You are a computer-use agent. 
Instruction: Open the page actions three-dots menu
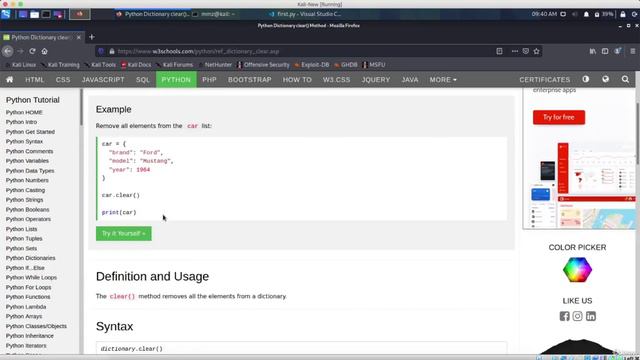point(515,51)
